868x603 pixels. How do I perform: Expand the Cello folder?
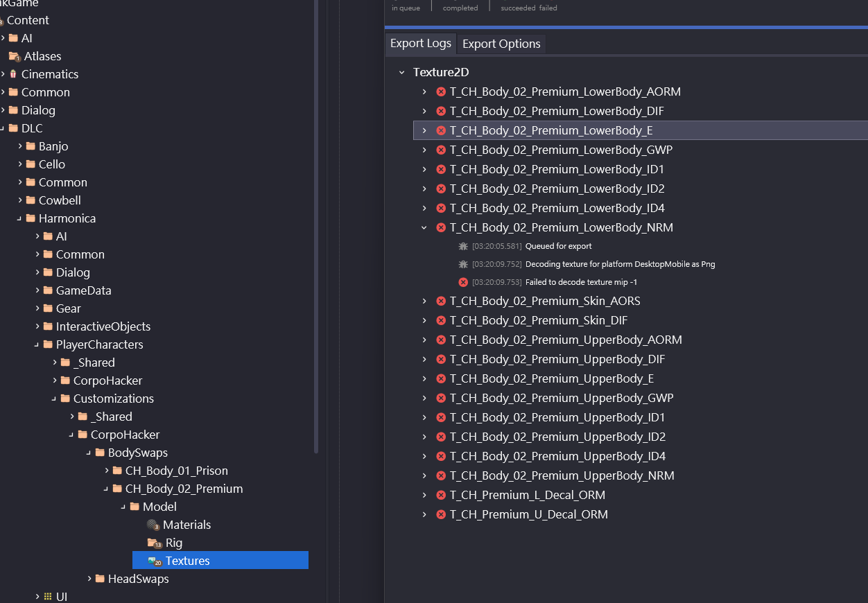coord(20,164)
